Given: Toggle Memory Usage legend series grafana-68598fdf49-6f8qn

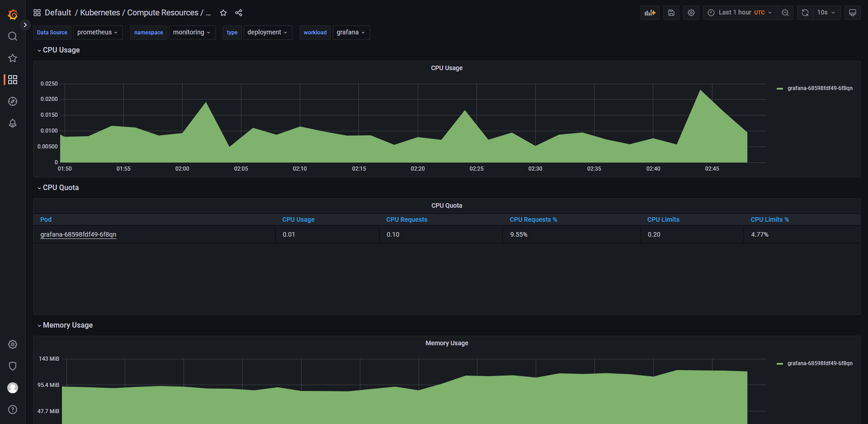Looking at the screenshot, I should [820, 363].
